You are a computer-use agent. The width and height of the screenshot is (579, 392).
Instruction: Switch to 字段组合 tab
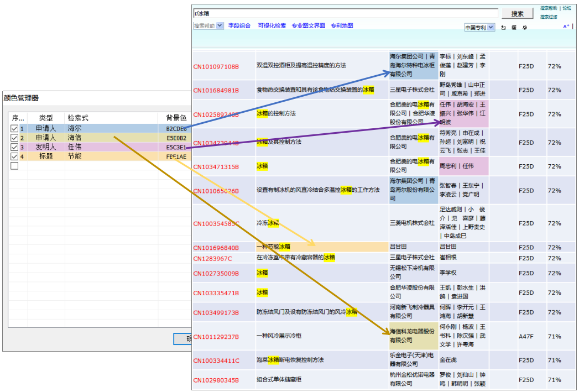pyautogui.click(x=239, y=26)
